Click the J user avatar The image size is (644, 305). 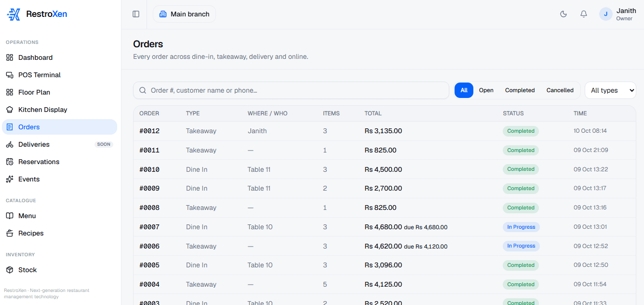[x=606, y=14]
